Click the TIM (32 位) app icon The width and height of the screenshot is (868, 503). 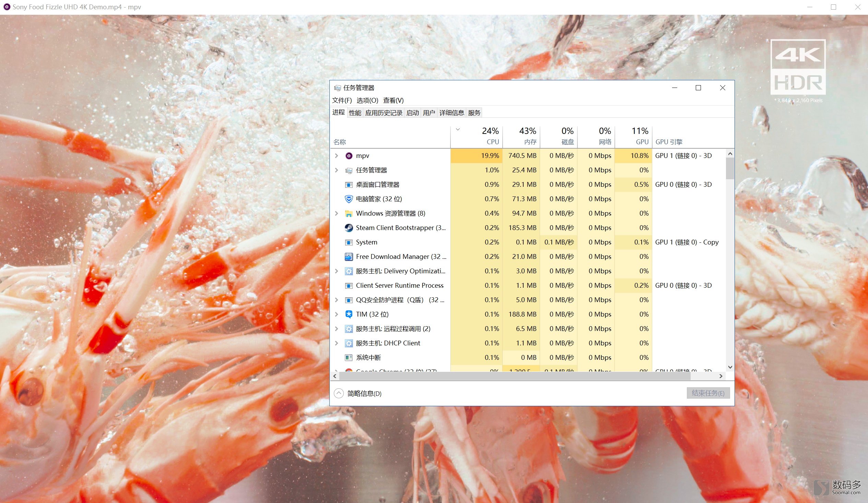349,315
